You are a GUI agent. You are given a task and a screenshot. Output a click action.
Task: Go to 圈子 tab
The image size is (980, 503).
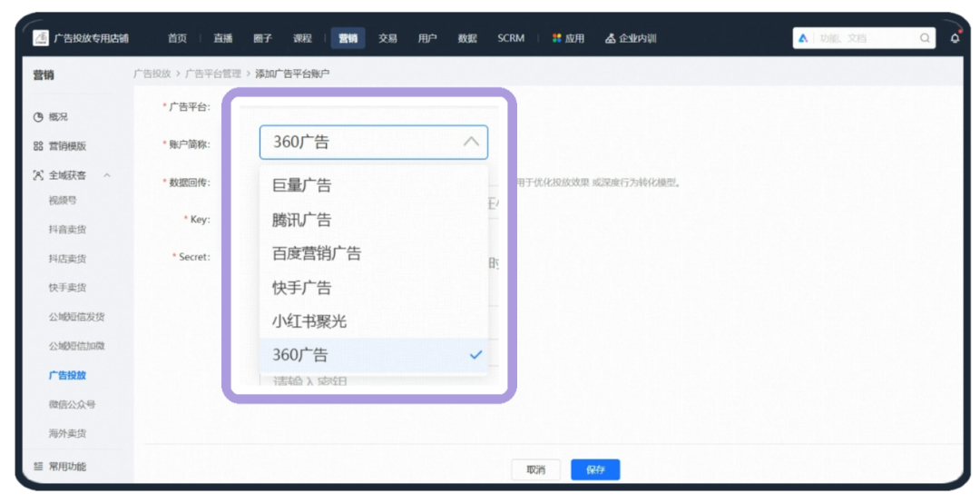pos(262,38)
